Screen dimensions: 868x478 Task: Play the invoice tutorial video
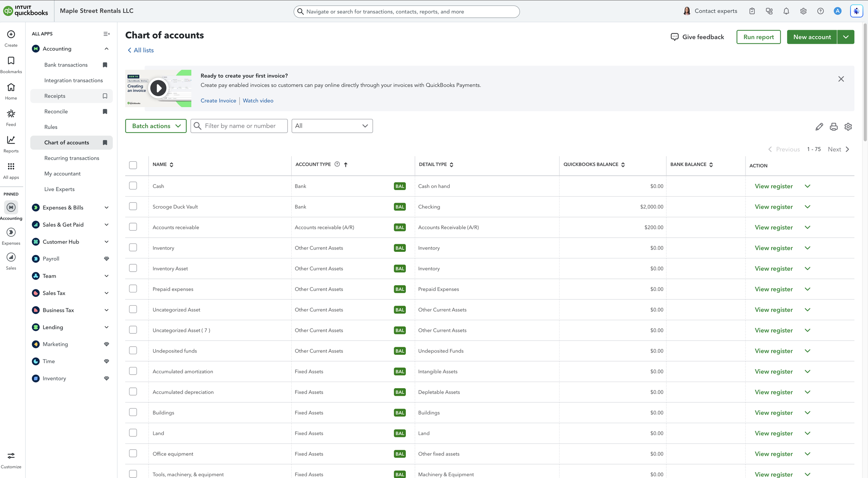tap(158, 88)
